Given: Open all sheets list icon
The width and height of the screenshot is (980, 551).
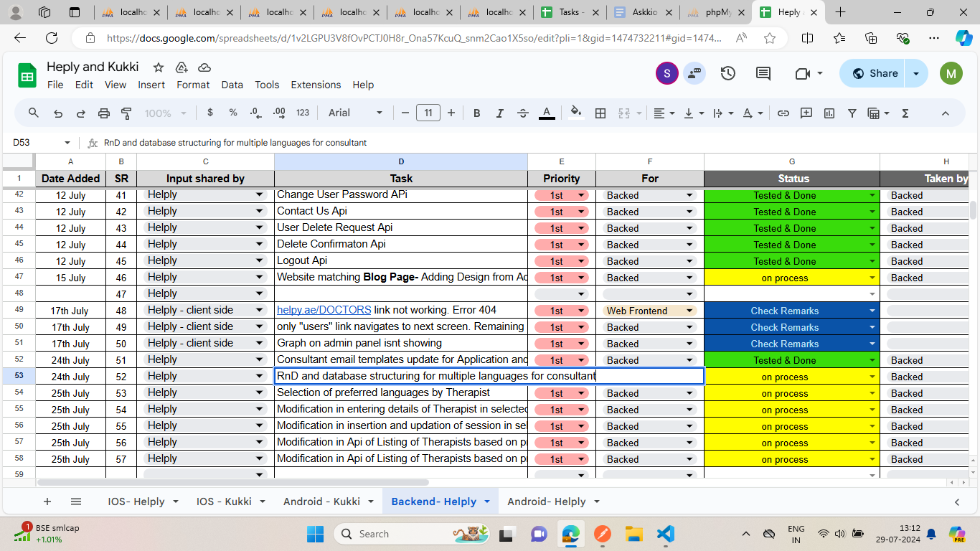Looking at the screenshot, I should pyautogui.click(x=76, y=501).
